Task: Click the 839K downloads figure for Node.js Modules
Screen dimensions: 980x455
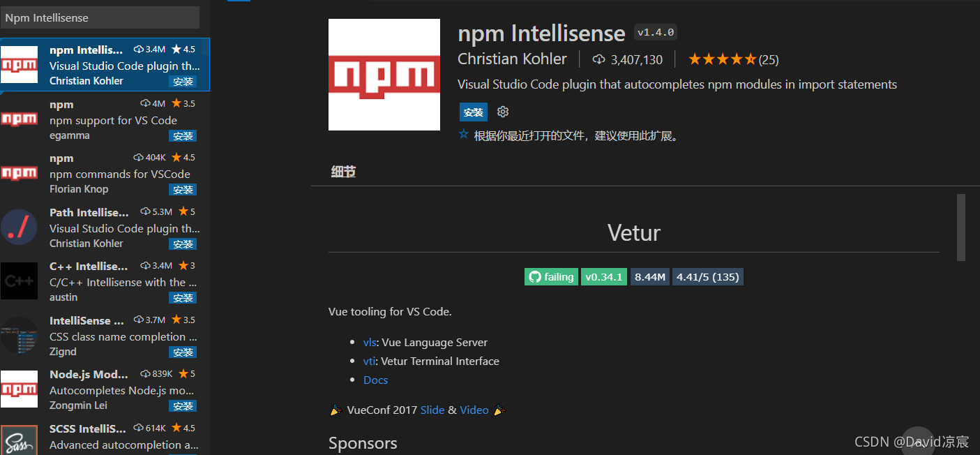Action: [162, 374]
